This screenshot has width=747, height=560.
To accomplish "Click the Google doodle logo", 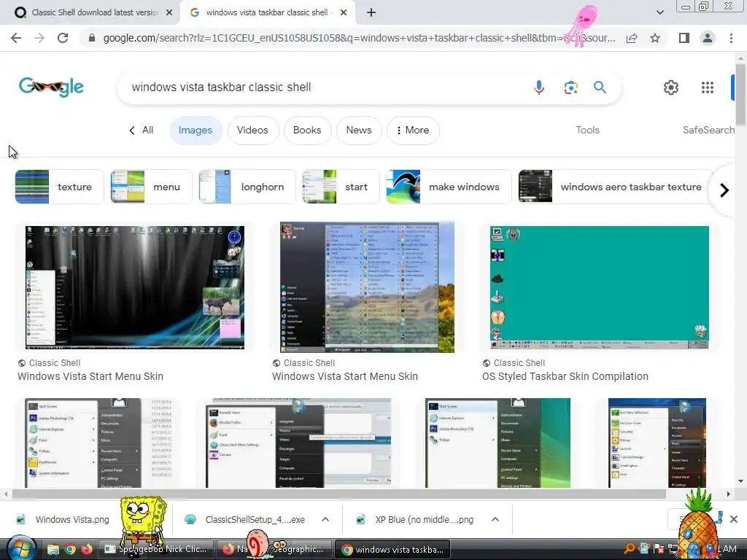I will tap(51, 87).
